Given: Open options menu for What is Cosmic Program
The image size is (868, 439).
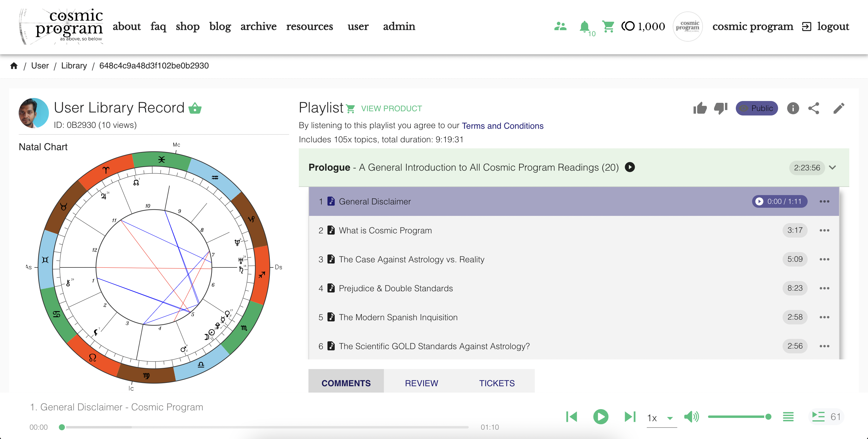Looking at the screenshot, I should [x=824, y=230].
